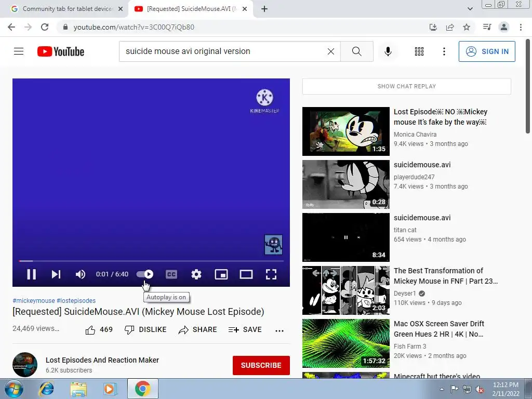Screen dimensions: 532x399
Task: Click the red SUBSCRIBE button
Action: (x=261, y=365)
